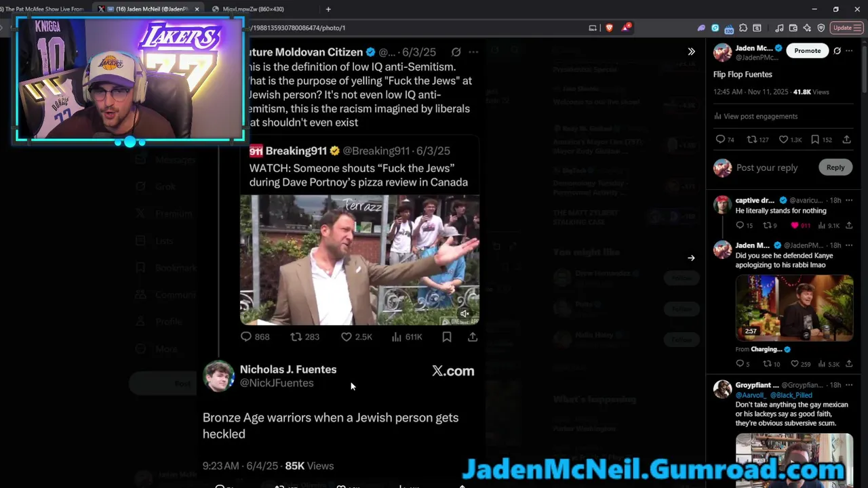Go to next photo with right arrow
Image resolution: width=868 pixels, height=488 pixels.
pyautogui.click(x=691, y=258)
